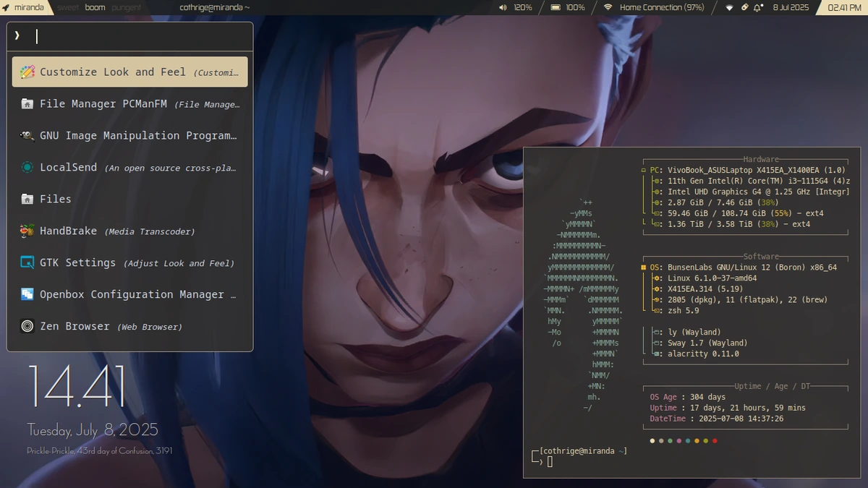Switch to the boom workspace
The width and height of the screenshot is (868, 488).
click(x=94, y=8)
